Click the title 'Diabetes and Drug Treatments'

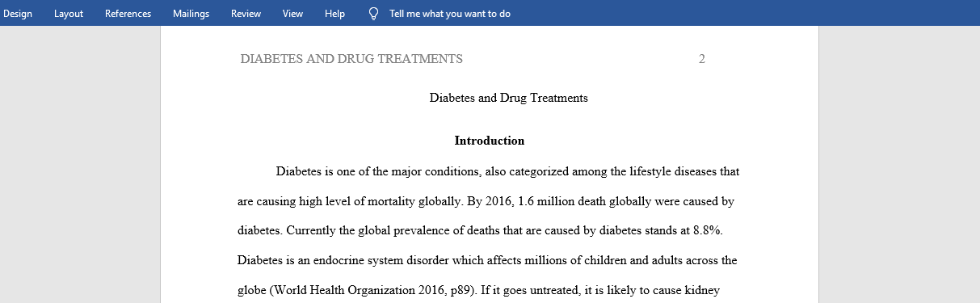pyautogui.click(x=508, y=99)
